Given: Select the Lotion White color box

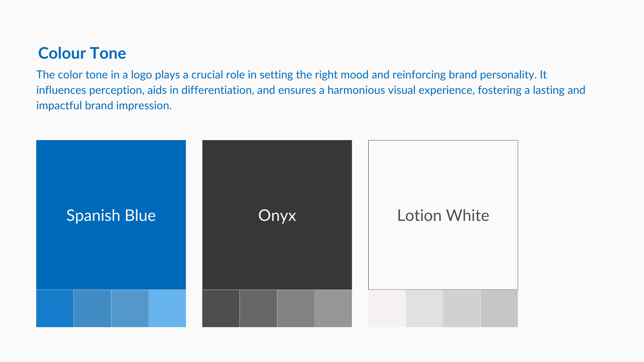Looking at the screenshot, I should (443, 215).
